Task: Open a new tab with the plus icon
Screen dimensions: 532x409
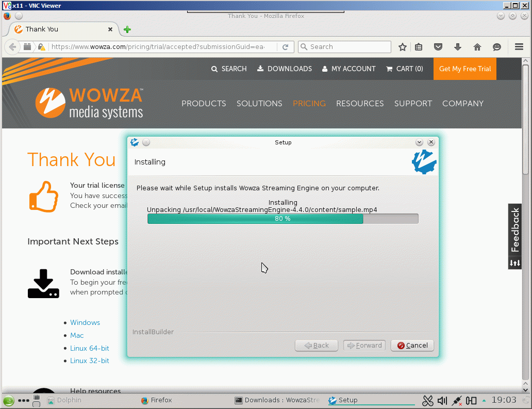Action: 127,29
